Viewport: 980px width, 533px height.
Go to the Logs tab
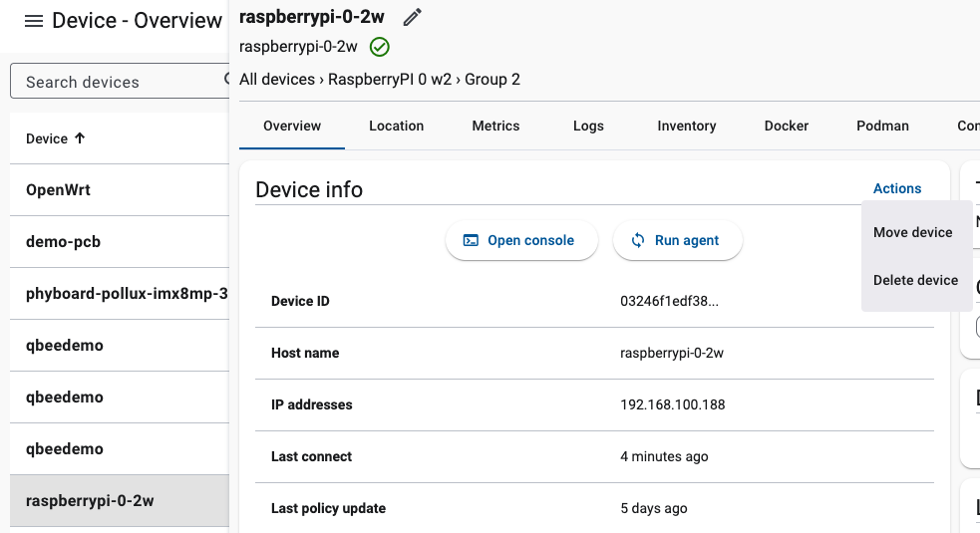pyautogui.click(x=588, y=126)
